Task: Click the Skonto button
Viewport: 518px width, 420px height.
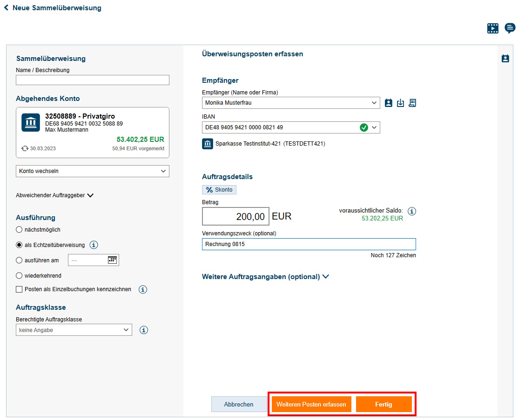Action: point(219,189)
